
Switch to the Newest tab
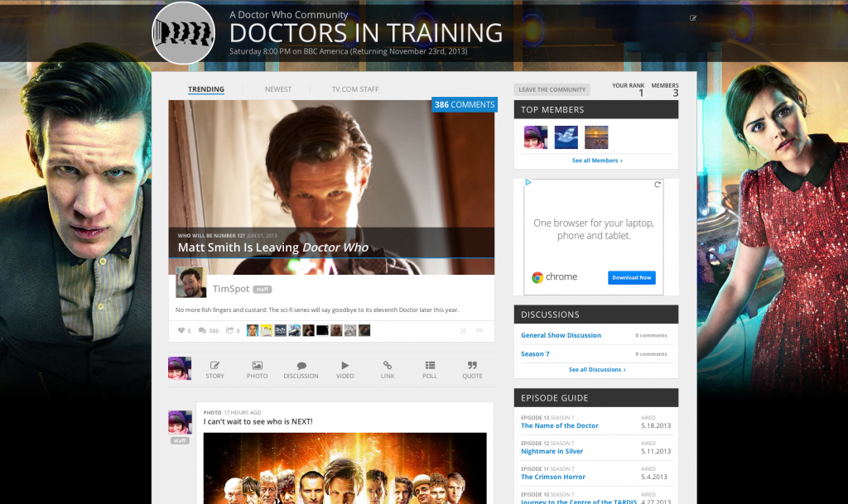point(278,89)
